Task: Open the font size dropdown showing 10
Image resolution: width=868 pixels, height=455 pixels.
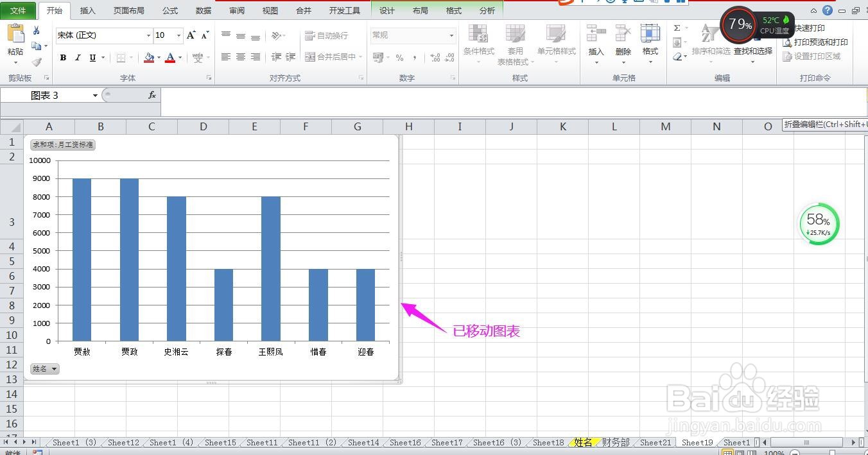Action: pyautogui.click(x=178, y=35)
